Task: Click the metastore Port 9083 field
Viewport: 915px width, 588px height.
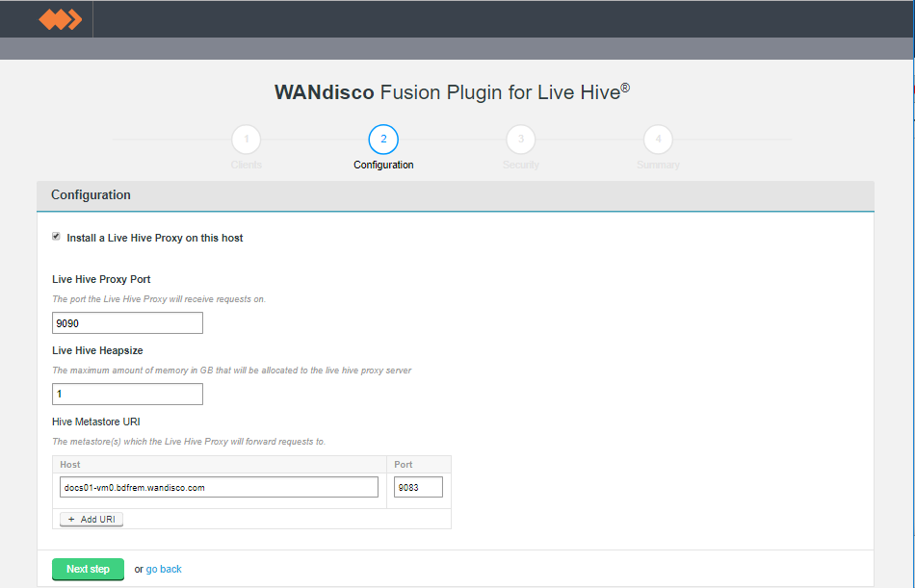Action: click(418, 487)
